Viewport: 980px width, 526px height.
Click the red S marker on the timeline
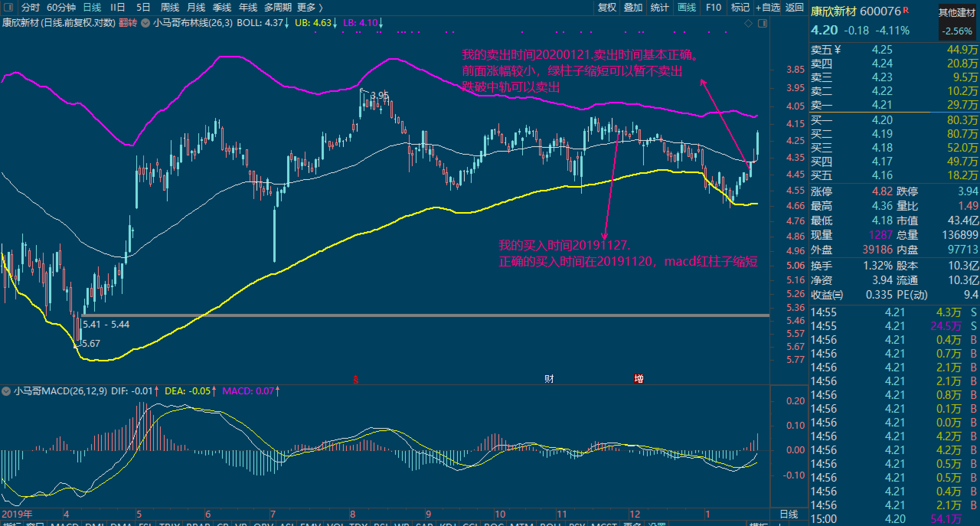(356, 380)
